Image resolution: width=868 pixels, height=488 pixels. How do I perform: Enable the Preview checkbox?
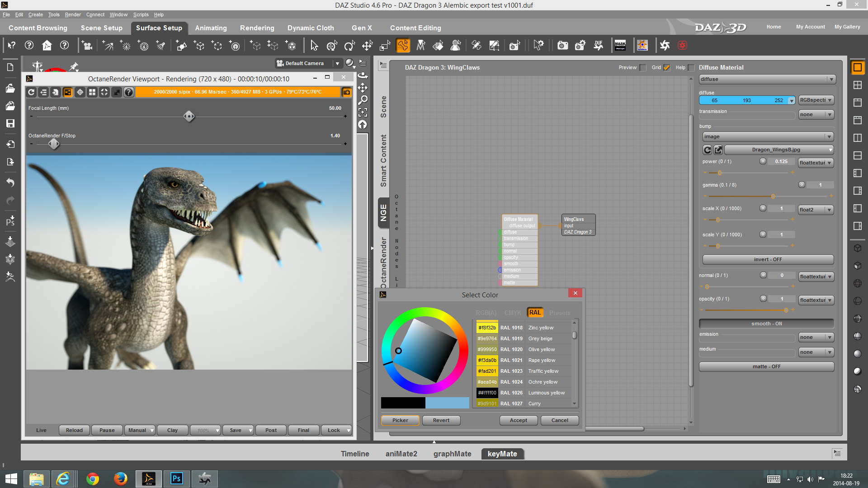click(x=643, y=68)
